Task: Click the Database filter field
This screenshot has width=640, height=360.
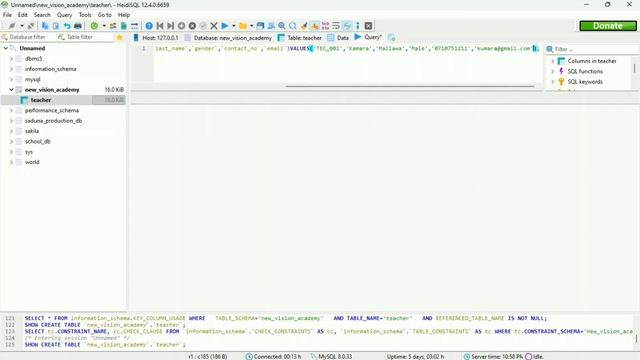Action: [x=28, y=37]
